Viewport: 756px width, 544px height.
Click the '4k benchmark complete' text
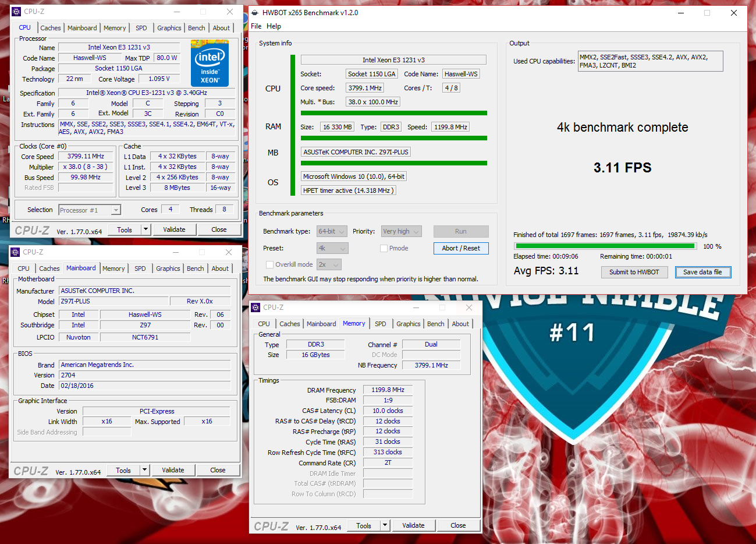[622, 128]
